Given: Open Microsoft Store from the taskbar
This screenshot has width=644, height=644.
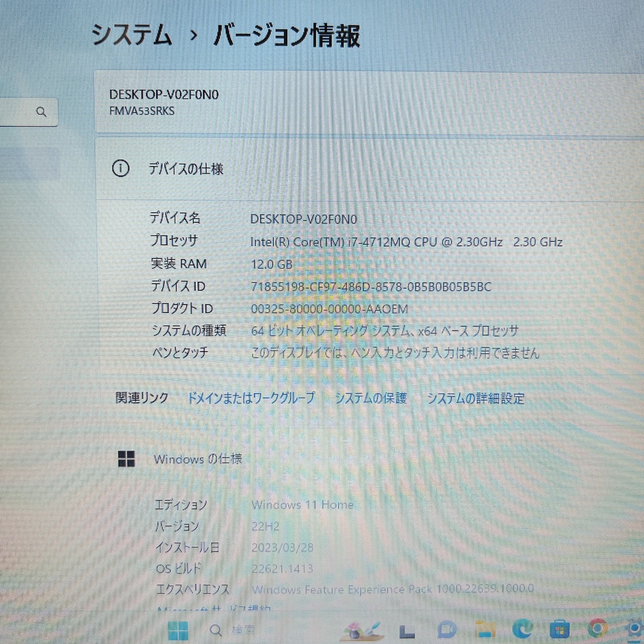Looking at the screenshot, I should click(x=559, y=629).
